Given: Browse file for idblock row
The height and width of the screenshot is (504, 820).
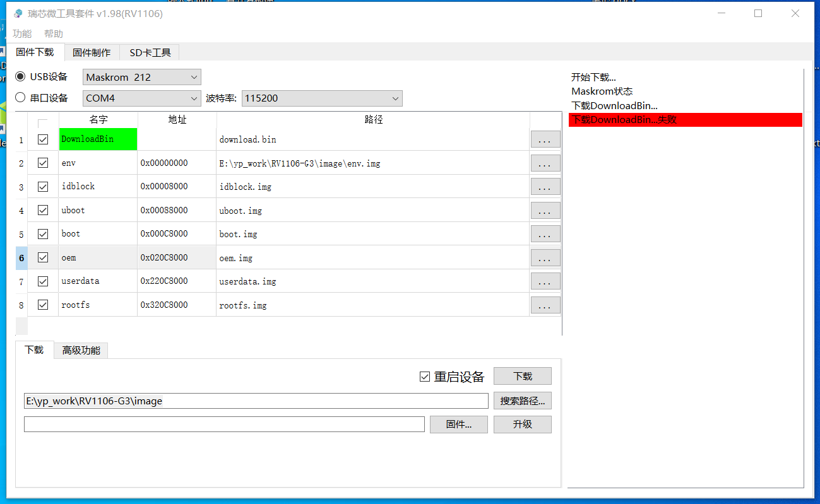Looking at the screenshot, I should point(545,187).
